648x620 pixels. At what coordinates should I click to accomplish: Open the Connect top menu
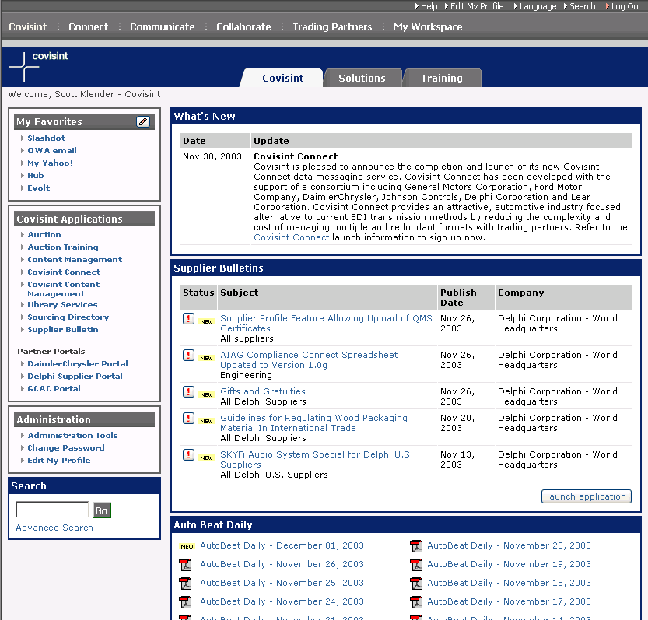tap(88, 27)
